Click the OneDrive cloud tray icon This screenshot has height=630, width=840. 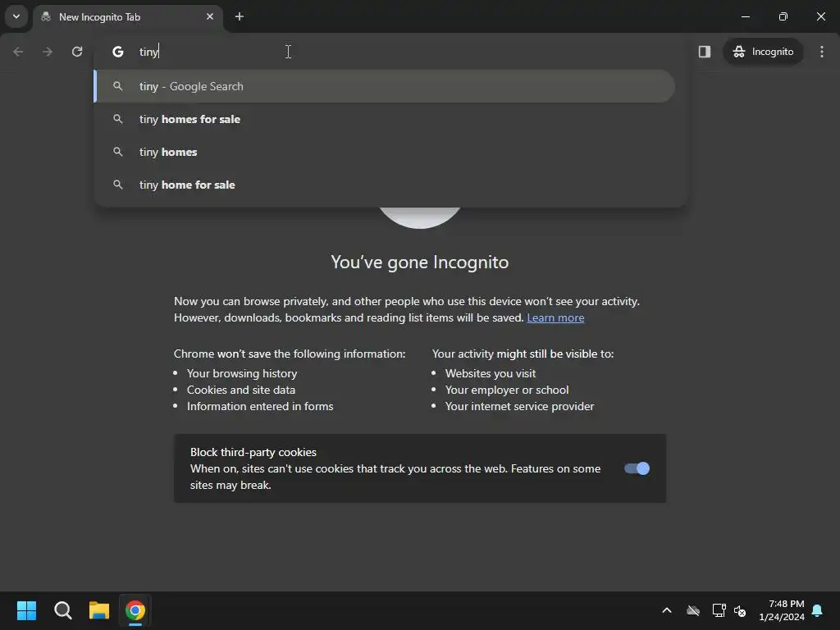(x=693, y=610)
